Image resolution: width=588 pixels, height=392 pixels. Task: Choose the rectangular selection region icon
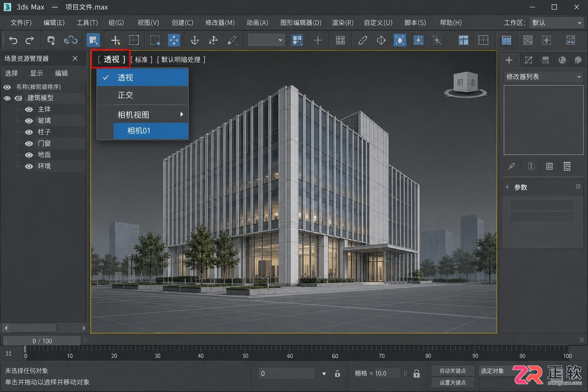point(134,40)
